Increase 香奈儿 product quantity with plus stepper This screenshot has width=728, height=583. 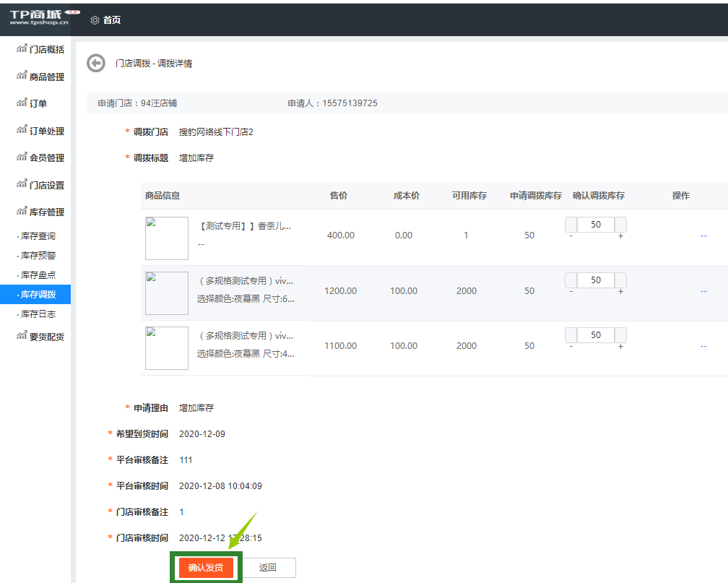[620, 233]
